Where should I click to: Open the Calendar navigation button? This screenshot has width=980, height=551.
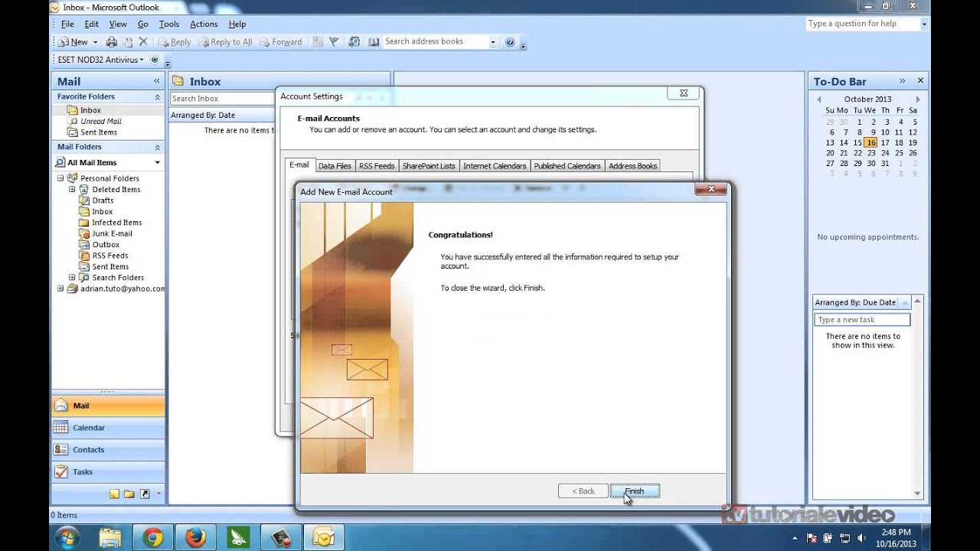click(107, 428)
